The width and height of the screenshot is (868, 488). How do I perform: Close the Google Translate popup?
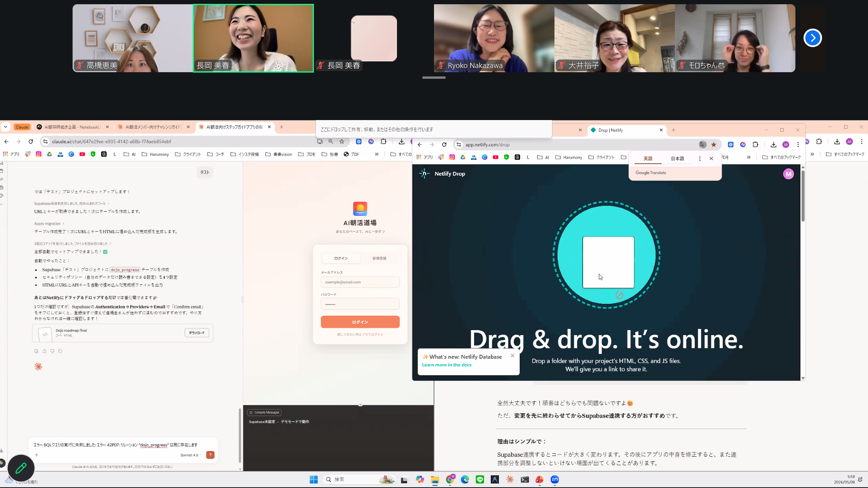711,158
